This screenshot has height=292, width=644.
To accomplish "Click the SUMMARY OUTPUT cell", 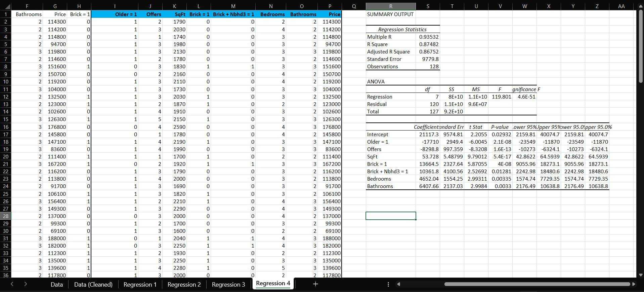I will pos(391,14).
